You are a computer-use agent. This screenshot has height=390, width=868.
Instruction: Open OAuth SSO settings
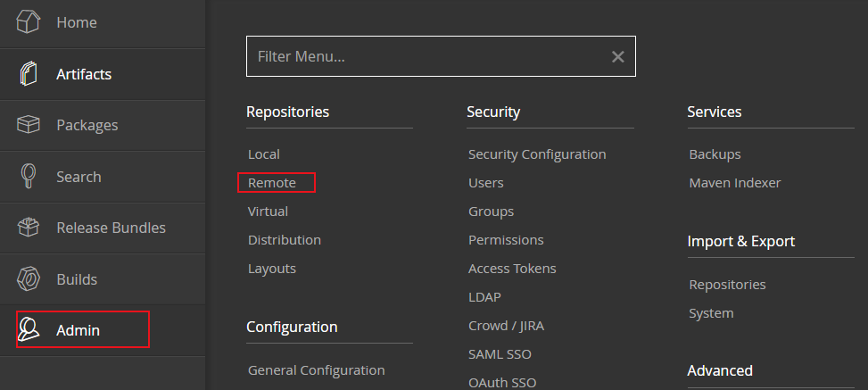(x=502, y=383)
